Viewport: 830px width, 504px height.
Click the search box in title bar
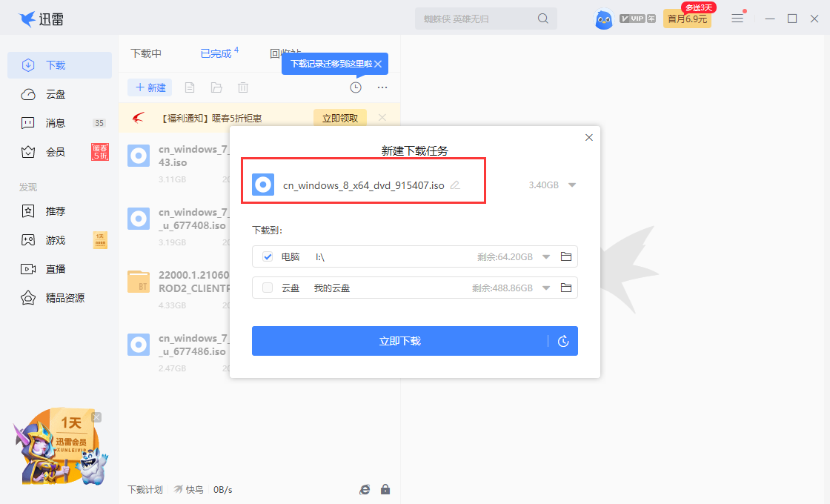tap(486, 19)
